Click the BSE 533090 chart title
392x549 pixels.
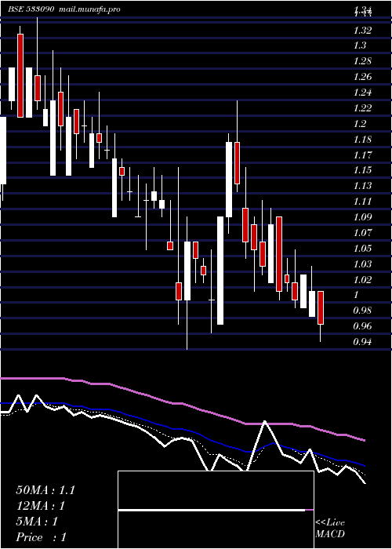click(31, 9)
